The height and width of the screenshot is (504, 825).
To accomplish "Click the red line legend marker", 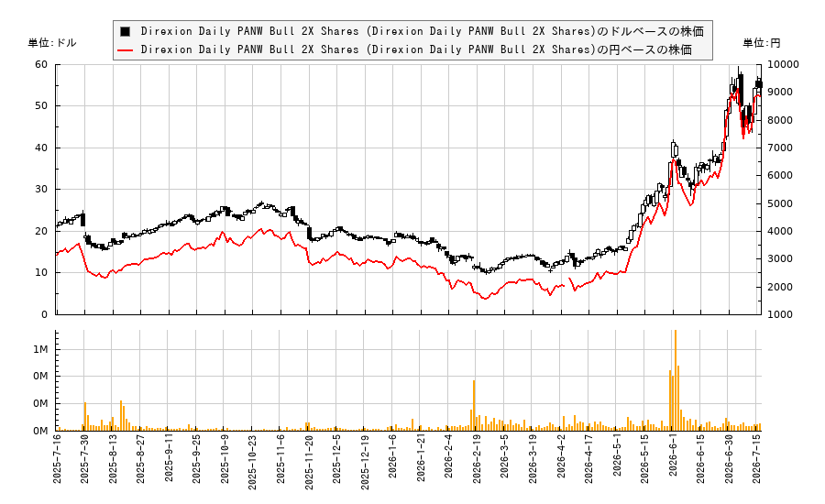I will [x=125, y=50].
